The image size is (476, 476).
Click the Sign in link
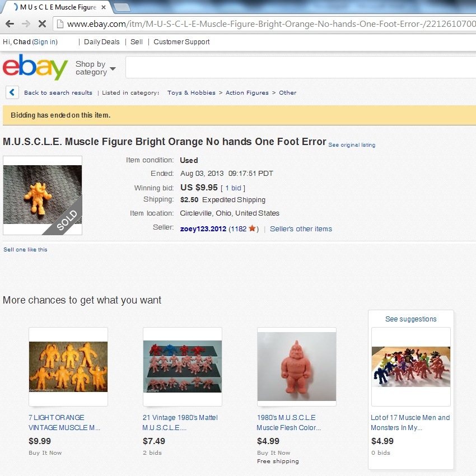(45, 42)
